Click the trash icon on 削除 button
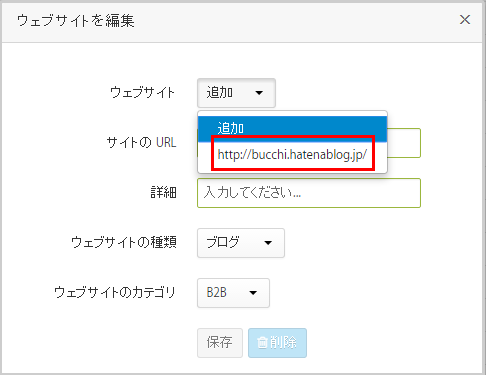Viewport: 486px width, 375px height. (262, 343)
